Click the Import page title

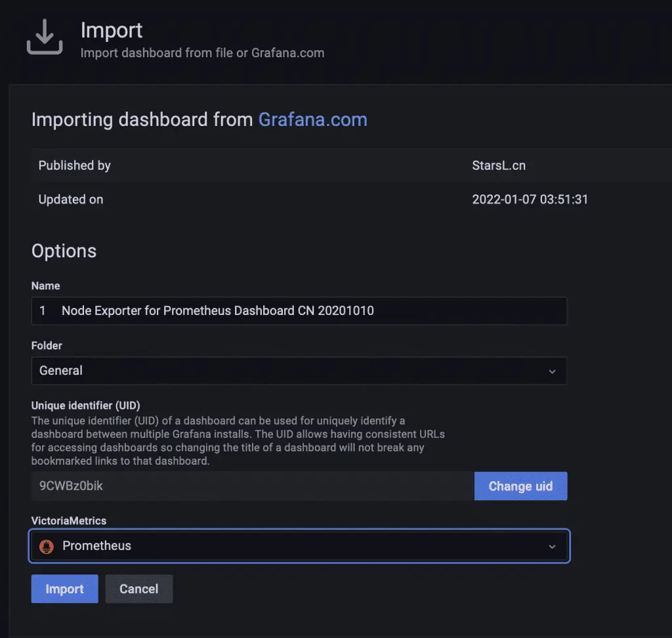(112, 30)
